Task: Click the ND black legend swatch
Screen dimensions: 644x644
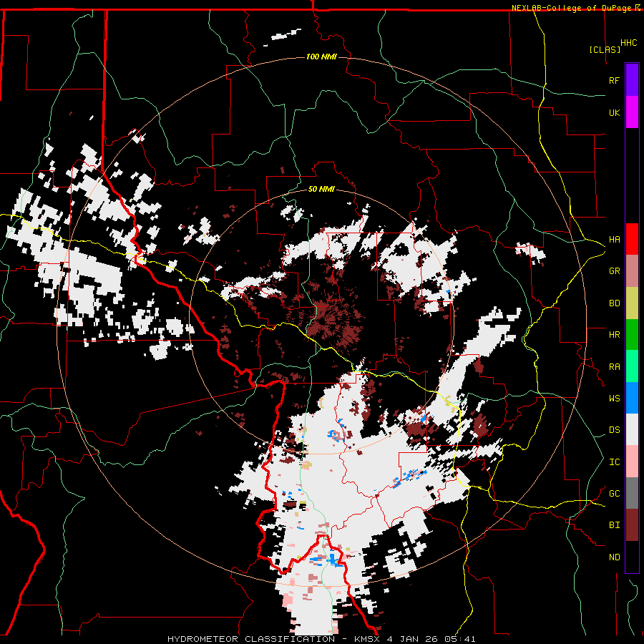Action: click(632, 557)
